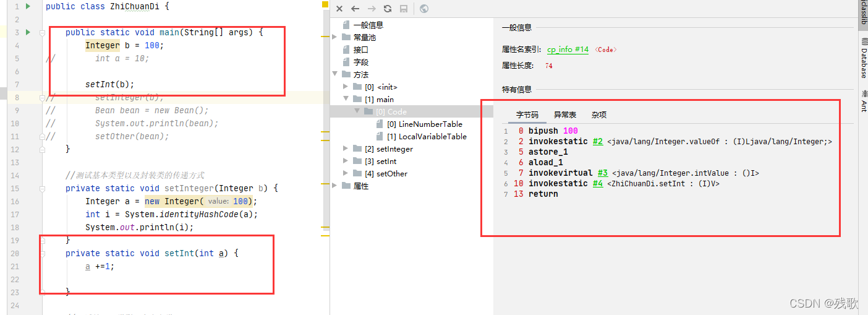The height and width of the screenshot is (315, 868).
Task: Follow the #4 constant pool link
Action: 597,184
